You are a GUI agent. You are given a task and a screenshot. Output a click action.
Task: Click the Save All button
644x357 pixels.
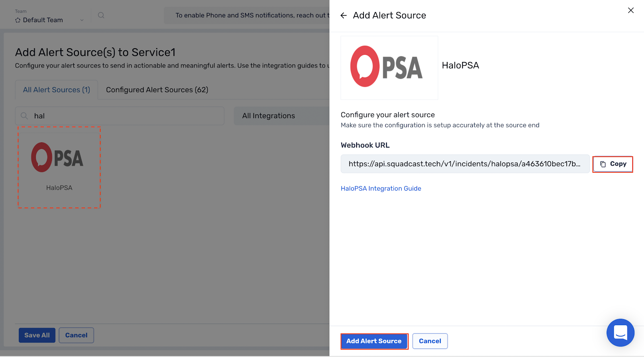[37, 335]
